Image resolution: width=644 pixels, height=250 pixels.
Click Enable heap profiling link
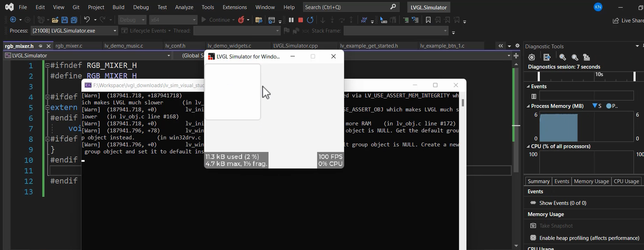589,238
